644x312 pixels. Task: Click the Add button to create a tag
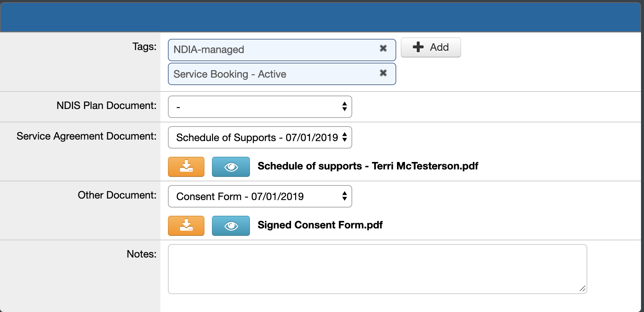click(x=431, y=47)
